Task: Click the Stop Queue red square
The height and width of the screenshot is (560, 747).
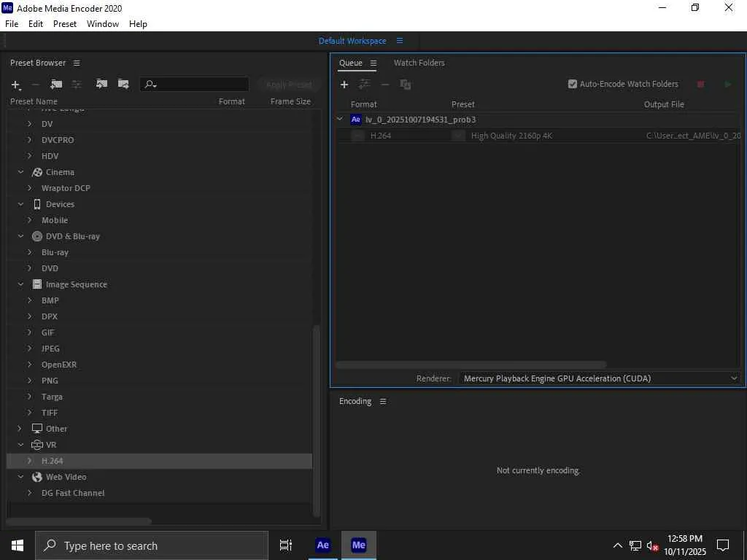Action: [x=700, y=85]
